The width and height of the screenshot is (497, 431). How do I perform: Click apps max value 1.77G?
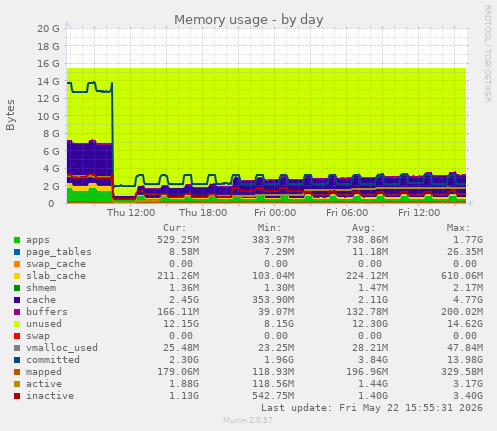[468, 240]
